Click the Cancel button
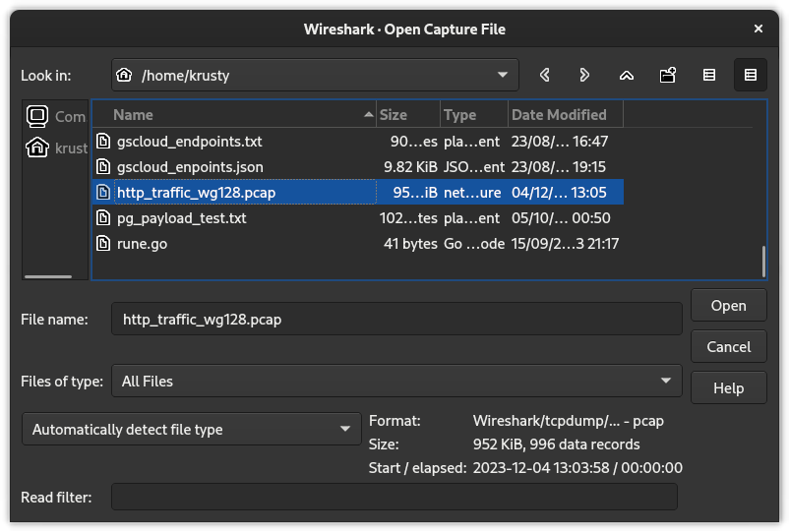This screenshot has width=789, height=532. 728,347
